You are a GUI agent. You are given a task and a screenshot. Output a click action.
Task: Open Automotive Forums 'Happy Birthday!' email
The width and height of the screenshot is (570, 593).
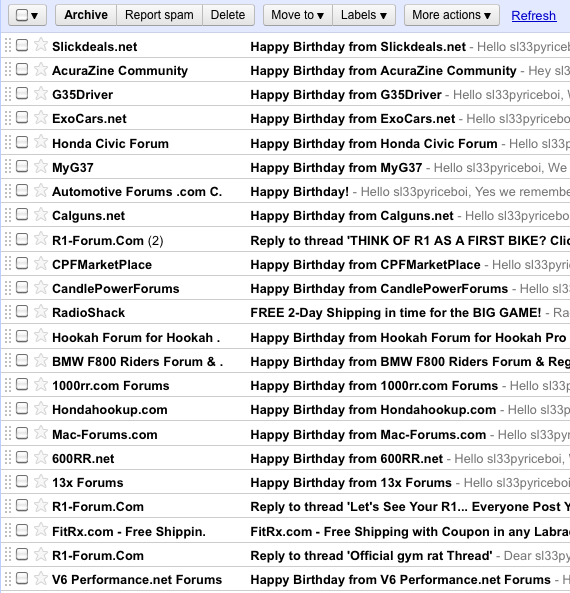pyautogui.click(x=300, y=192)
